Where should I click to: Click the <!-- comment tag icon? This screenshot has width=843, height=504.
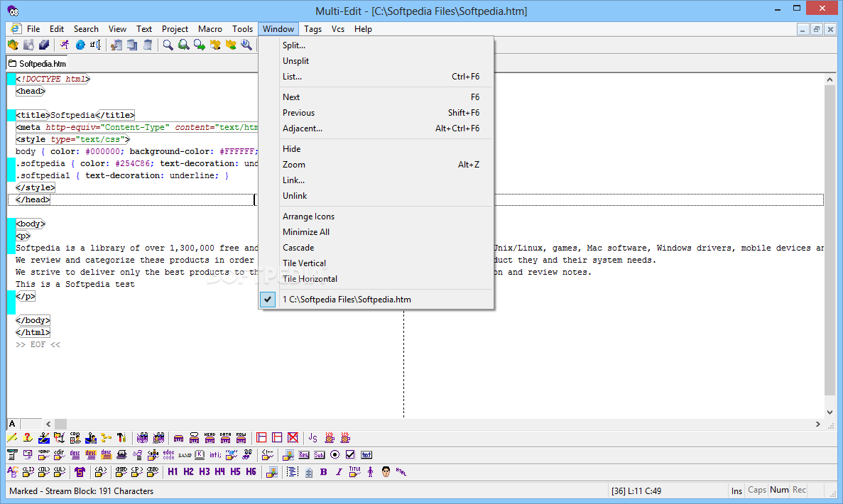[267, 455]
